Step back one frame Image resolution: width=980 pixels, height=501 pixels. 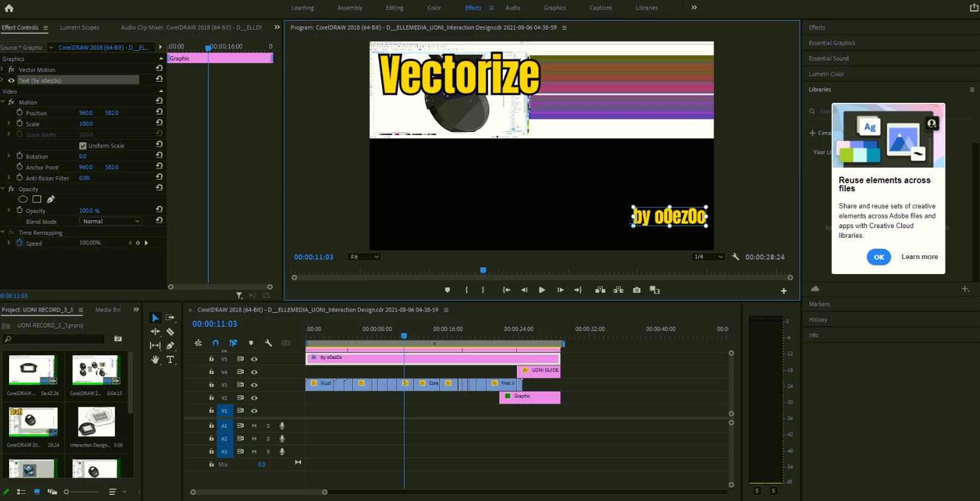[524, 290]
